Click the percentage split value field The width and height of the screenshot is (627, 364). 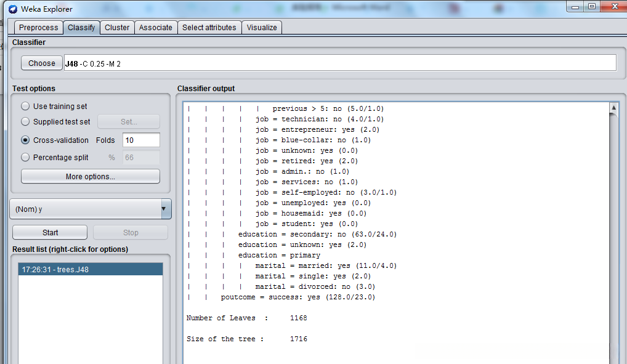click(141, 157)
